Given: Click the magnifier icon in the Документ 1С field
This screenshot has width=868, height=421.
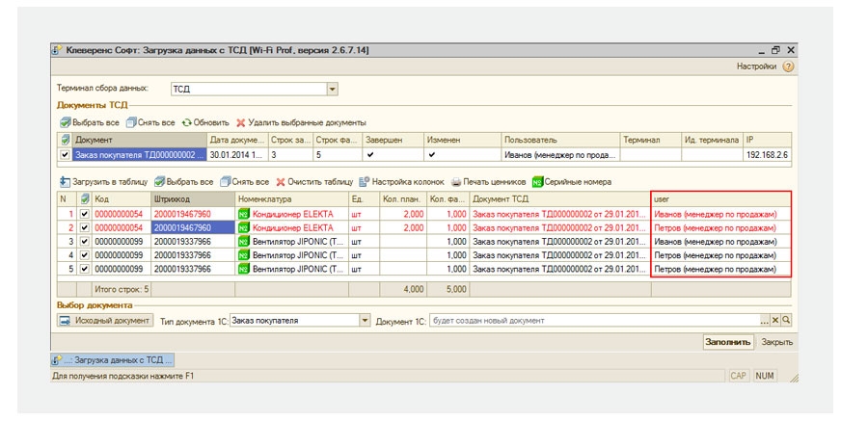Looking at the screenshot, I should click(785, 320).
